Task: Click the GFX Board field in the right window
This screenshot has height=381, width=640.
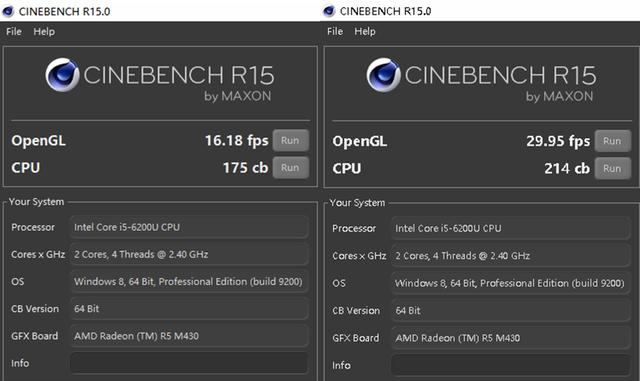Action: [511, 338]
